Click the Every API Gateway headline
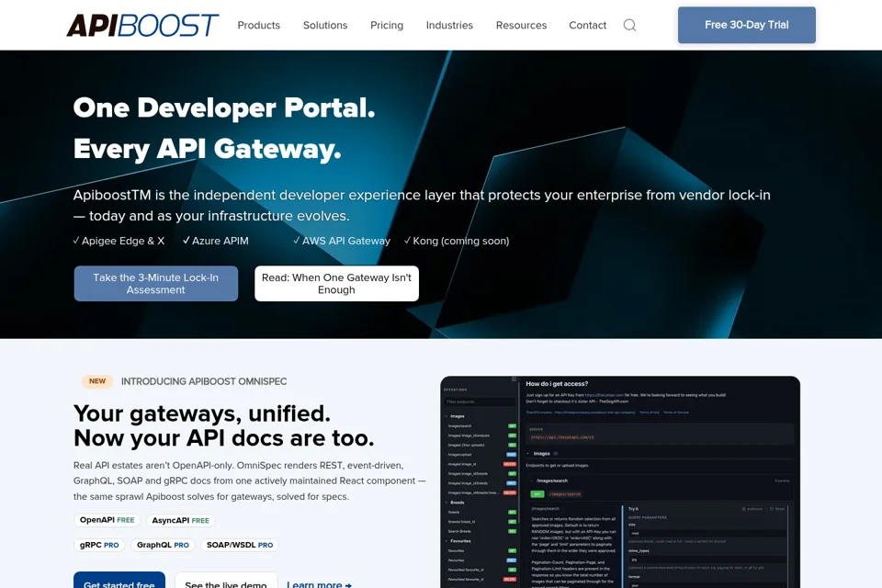882x588 pixels. pos(207,149)
